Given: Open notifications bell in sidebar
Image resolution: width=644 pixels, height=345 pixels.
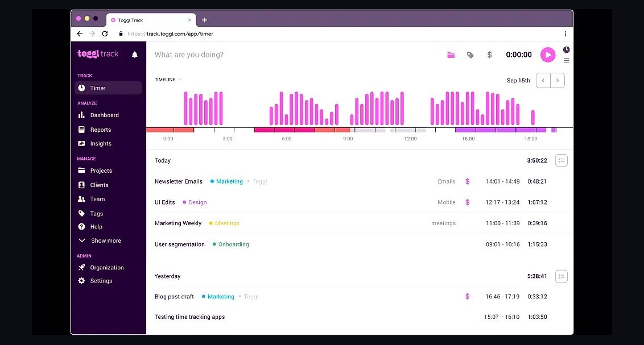Looking at the screenshot, I should [x=134, y=55].
